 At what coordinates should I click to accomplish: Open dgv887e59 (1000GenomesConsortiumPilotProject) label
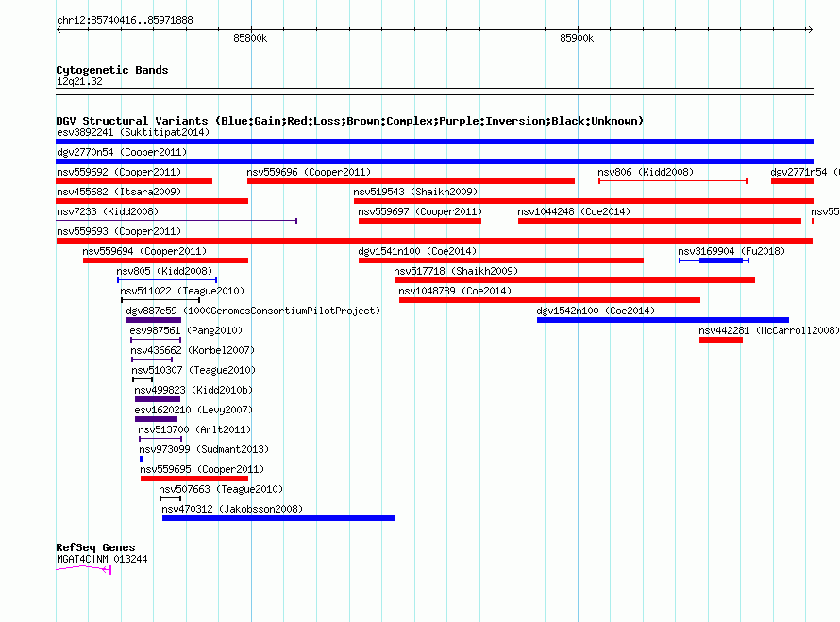click(x=253, y=311)
